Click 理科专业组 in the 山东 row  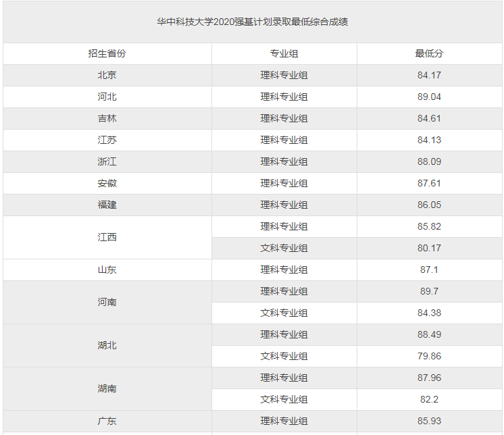point(284,270)
